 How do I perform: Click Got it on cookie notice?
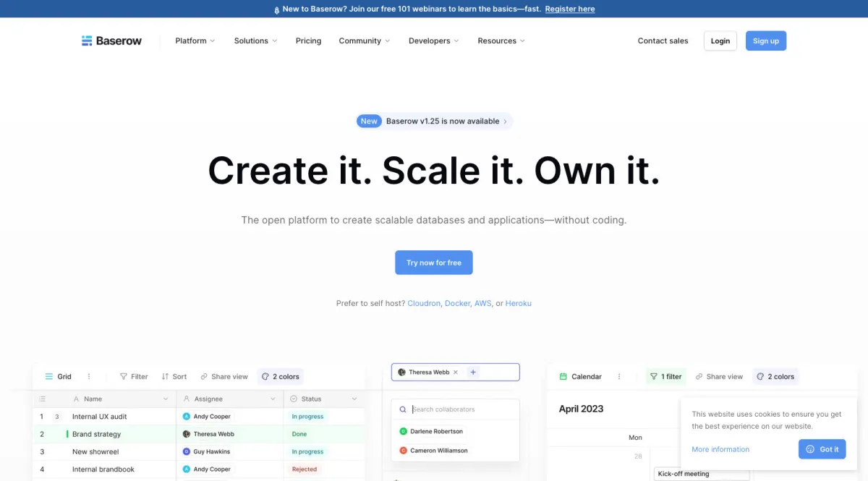point(822,449)
